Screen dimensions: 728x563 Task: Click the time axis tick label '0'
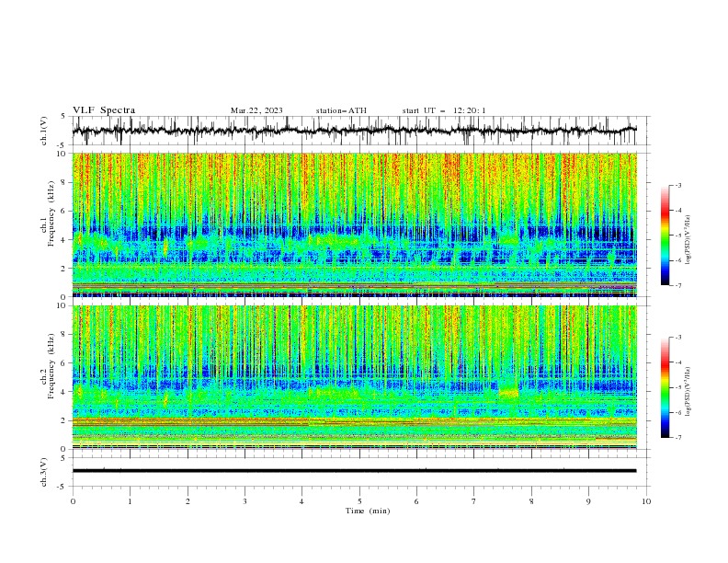pyautogui.click(x=73, y=501)
